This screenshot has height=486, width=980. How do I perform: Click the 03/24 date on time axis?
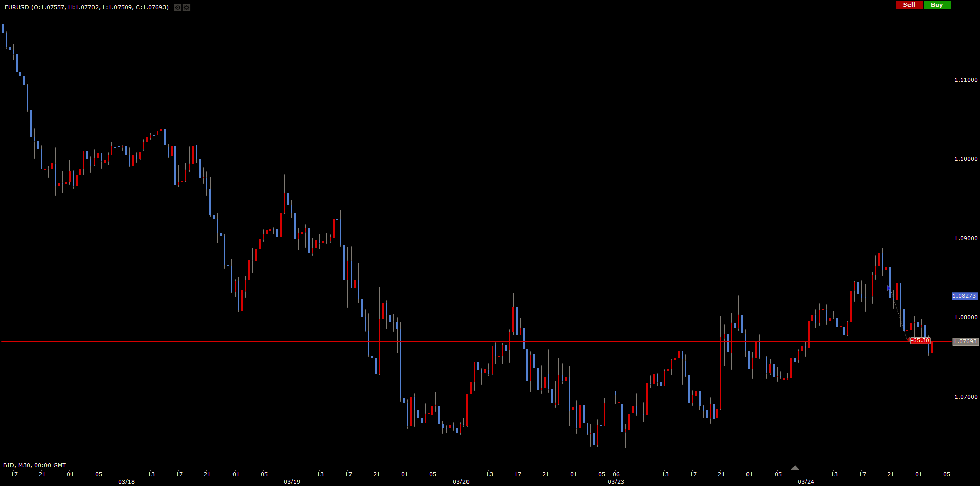[x=806, y=482]
